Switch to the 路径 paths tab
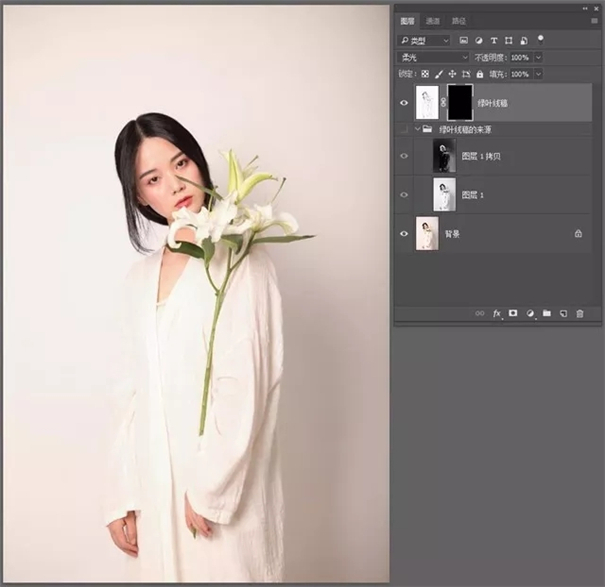 pos(458,21)
